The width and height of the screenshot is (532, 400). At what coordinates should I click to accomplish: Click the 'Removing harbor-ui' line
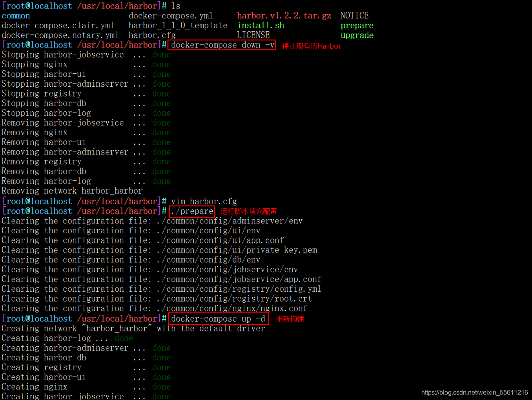coord(86,142)
